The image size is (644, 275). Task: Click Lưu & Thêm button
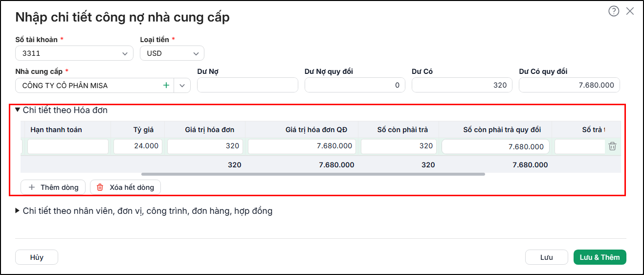[x=600, y=257]
